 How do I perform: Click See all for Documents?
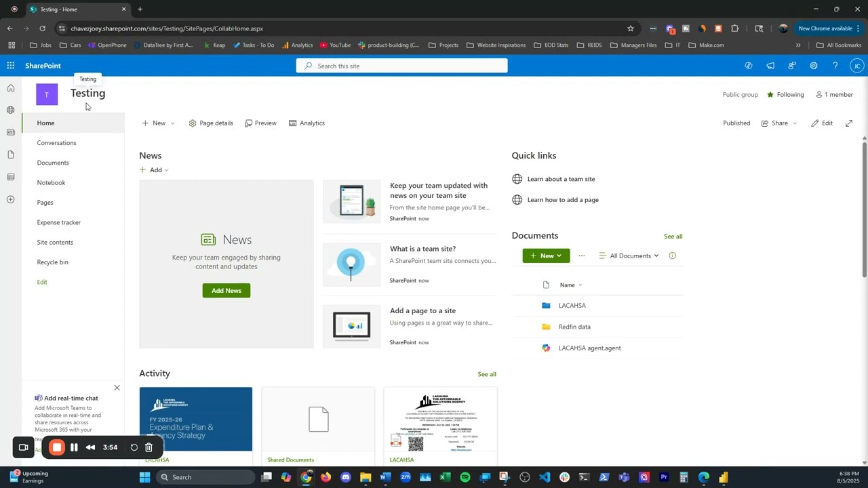pos(673,237)
